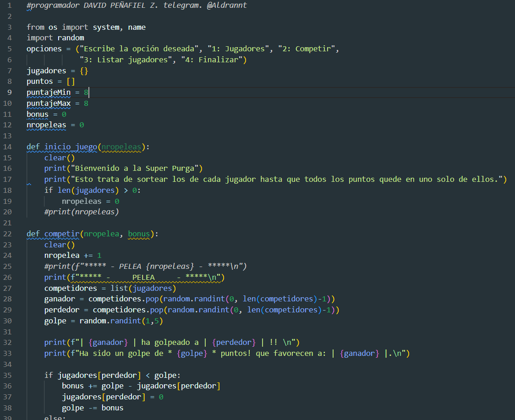Image resolution: width=515 pixels, height=420 pixels.
Task: Click the 'competir' function name on line 22
Action: click(x=62, y=234)
